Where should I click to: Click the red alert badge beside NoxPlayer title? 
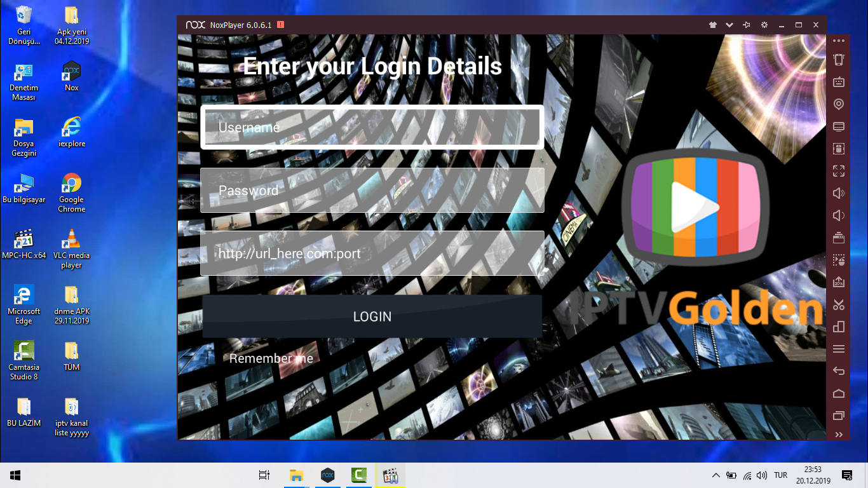[280, 25]
